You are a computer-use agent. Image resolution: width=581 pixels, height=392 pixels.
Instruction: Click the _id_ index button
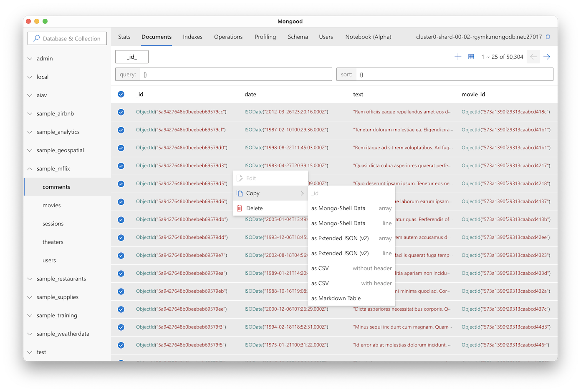click(132, 57)
